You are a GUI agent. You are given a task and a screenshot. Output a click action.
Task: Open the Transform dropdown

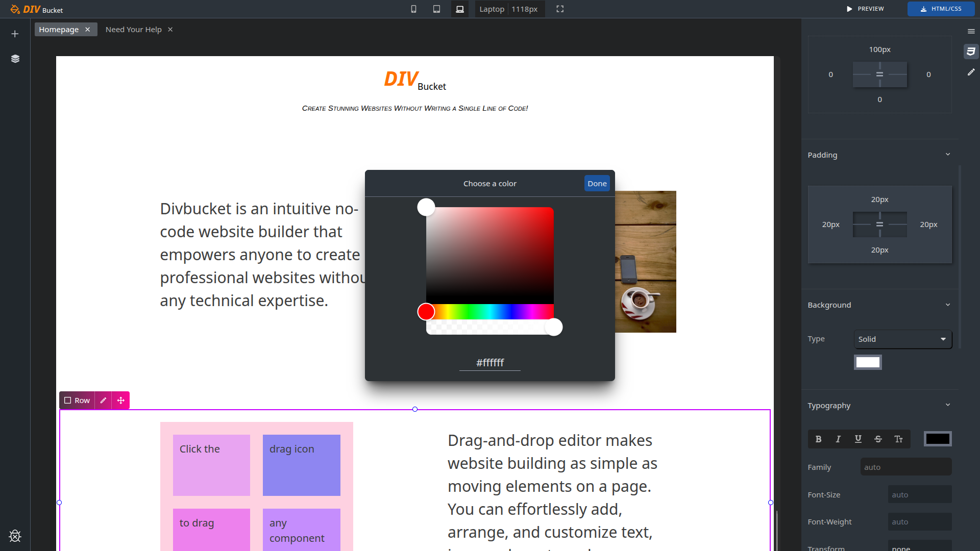click(x=920, y=546)
